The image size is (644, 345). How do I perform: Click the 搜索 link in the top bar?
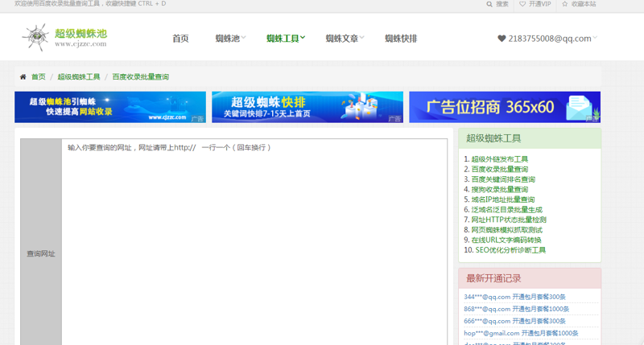tap(502, 4)
